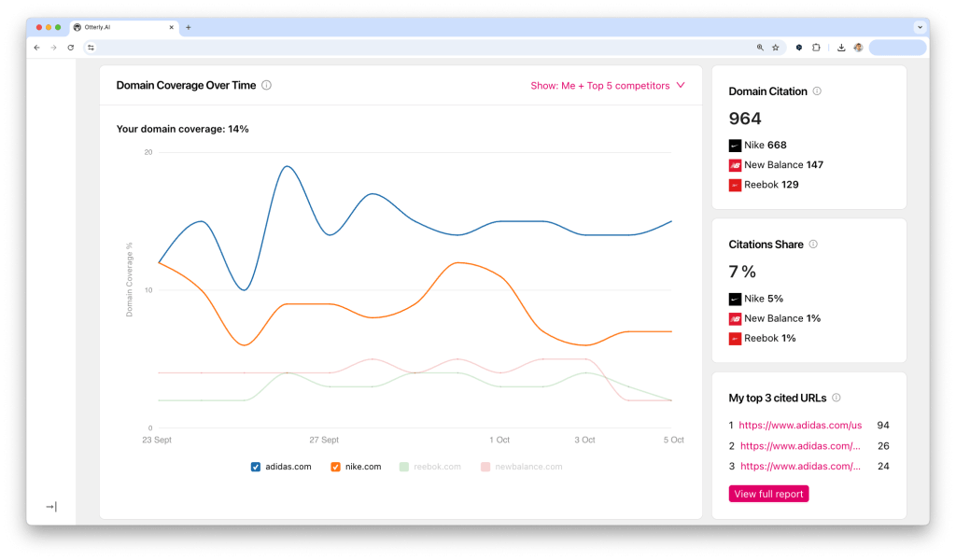Viewport: 956px width, 560px height.
Task: Open a new browser tab with plus
Action: [189, 27]
